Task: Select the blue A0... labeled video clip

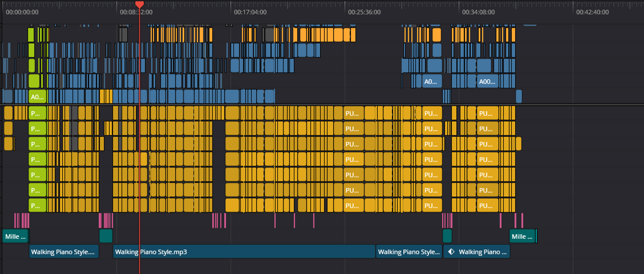Action: coord(432,81)
